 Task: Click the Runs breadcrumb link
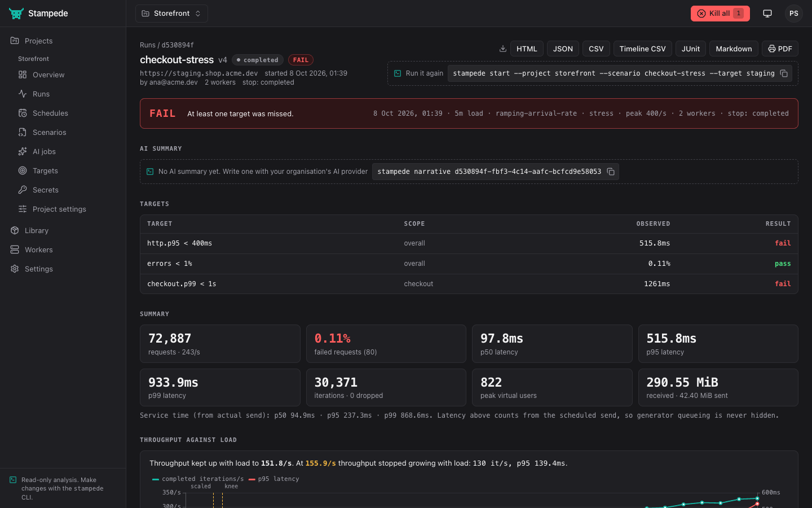(x=148, y=45)
